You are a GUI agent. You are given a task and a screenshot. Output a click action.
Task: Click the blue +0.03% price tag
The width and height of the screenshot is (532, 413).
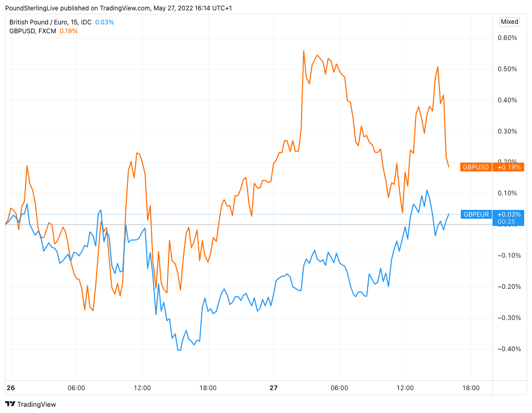[x=508, y=215]
